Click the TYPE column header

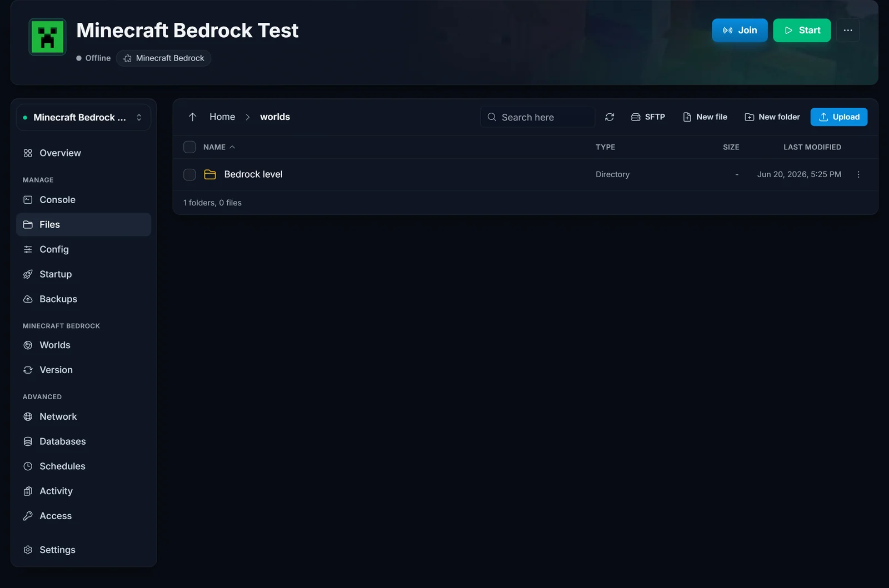(605, 147)
